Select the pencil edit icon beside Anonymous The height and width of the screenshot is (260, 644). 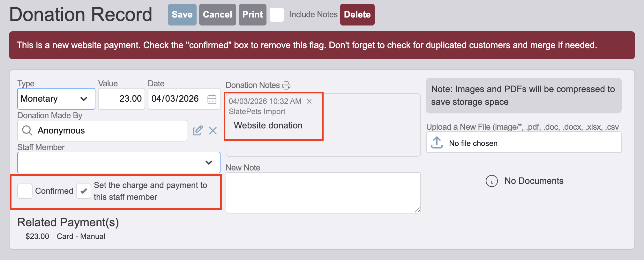pos(198,130)
